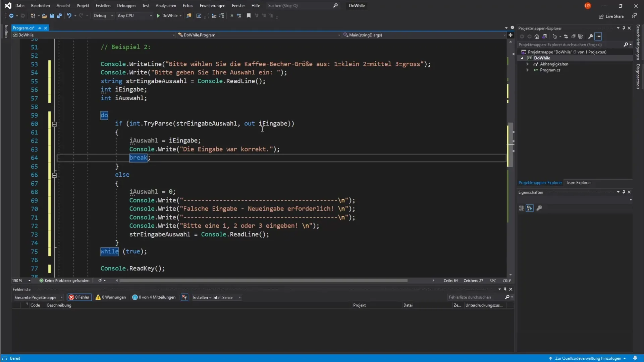
Task: Open Erstellen + IntelliSense dropdown
Action: tap(217, 297)
